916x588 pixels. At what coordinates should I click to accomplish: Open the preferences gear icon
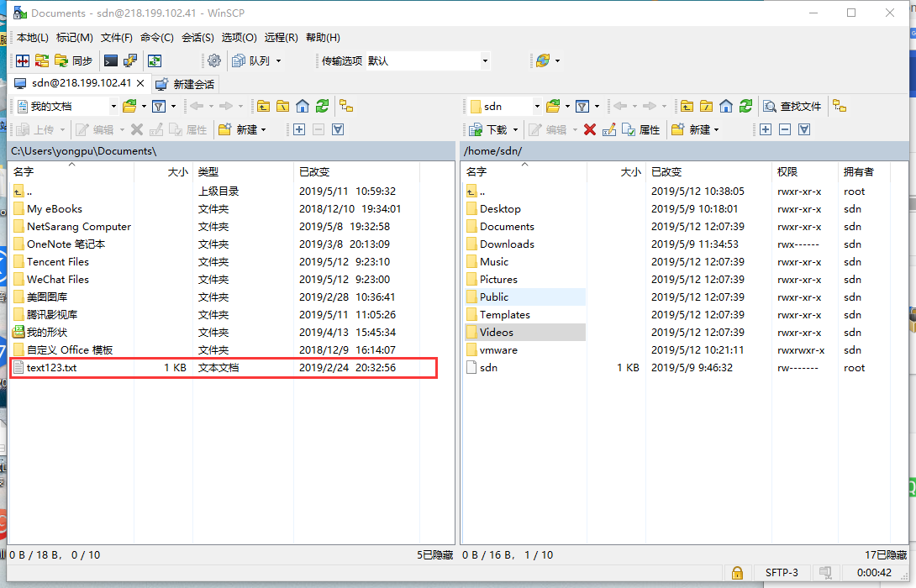tap(214, 60)
